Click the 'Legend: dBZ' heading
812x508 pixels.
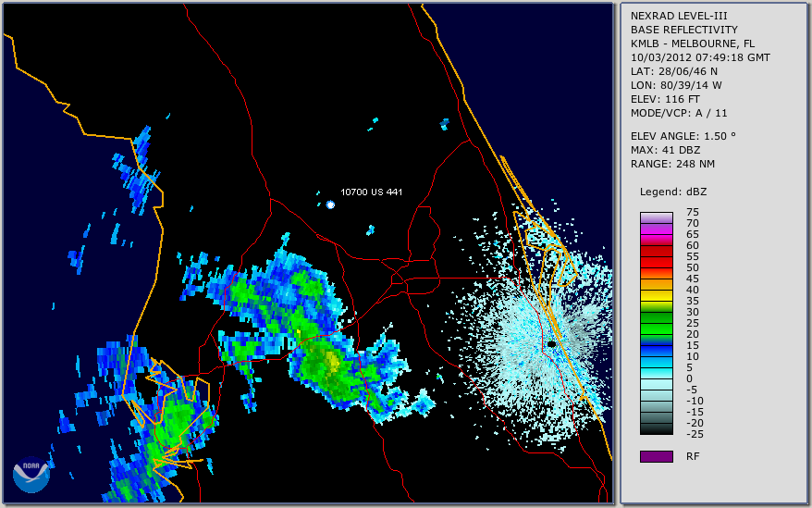point(673,192)
